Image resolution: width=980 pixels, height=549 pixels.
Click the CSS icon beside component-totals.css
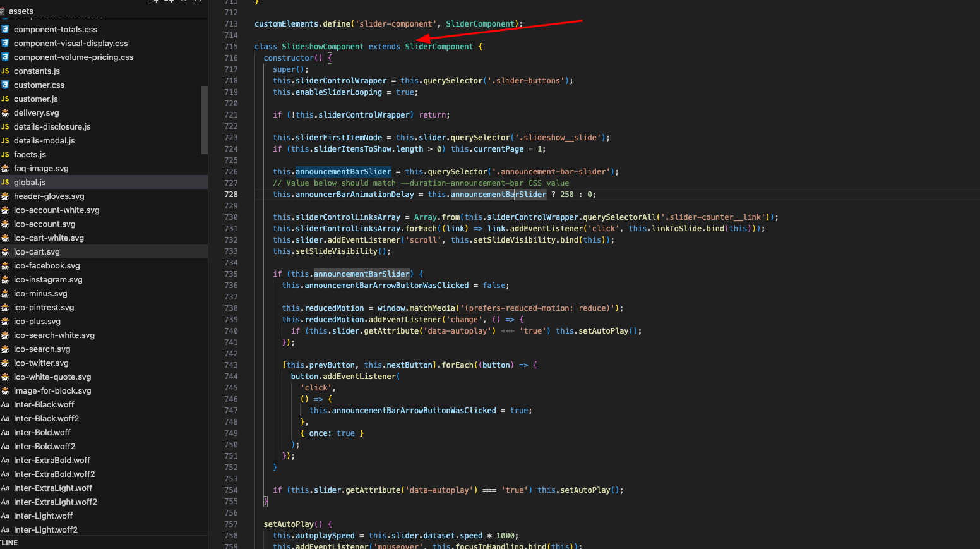coord(5,30)
